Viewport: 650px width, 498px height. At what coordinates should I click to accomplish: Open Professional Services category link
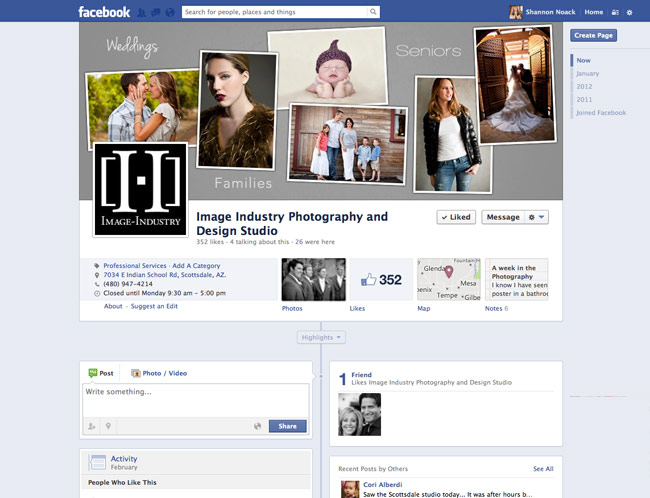click(135, 266)
